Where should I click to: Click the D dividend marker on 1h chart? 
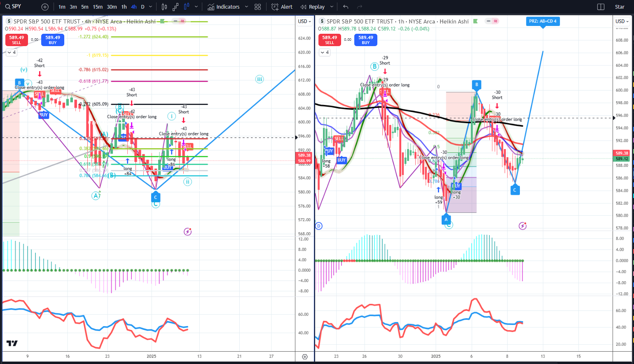click(x=318, y=226)
